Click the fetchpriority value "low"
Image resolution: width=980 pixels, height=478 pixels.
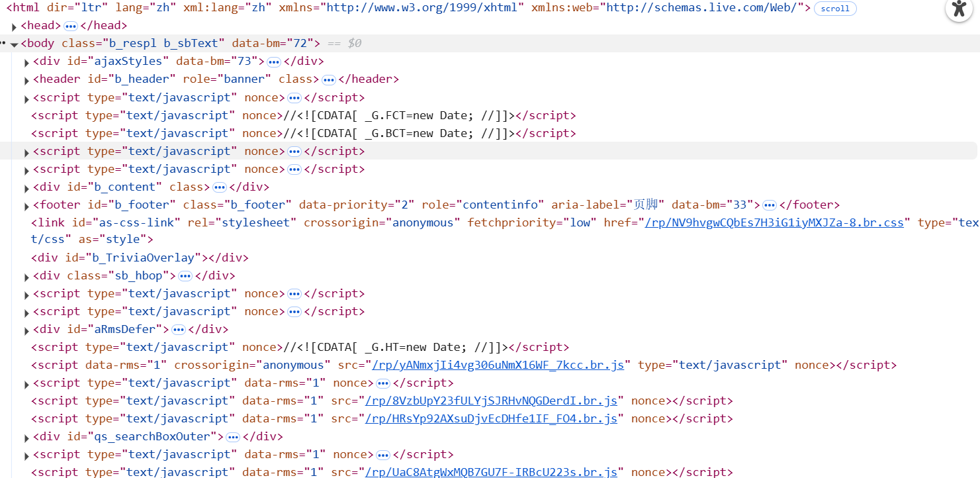coord(580,222)
